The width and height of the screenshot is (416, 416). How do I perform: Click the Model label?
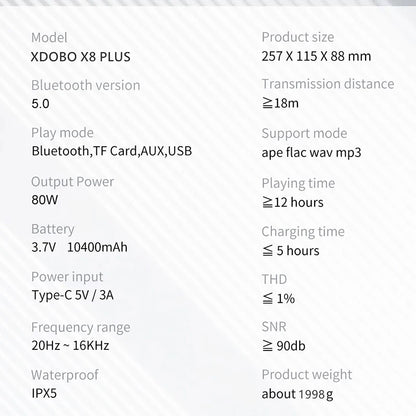click(49, 38)
